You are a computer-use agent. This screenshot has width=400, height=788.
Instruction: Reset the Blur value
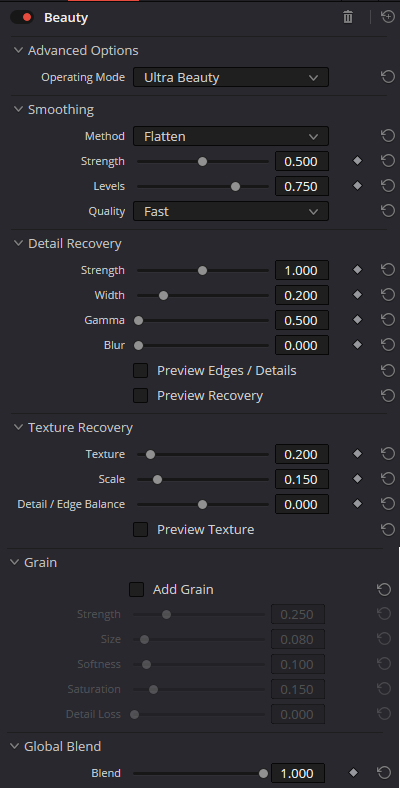coord(387,345)
